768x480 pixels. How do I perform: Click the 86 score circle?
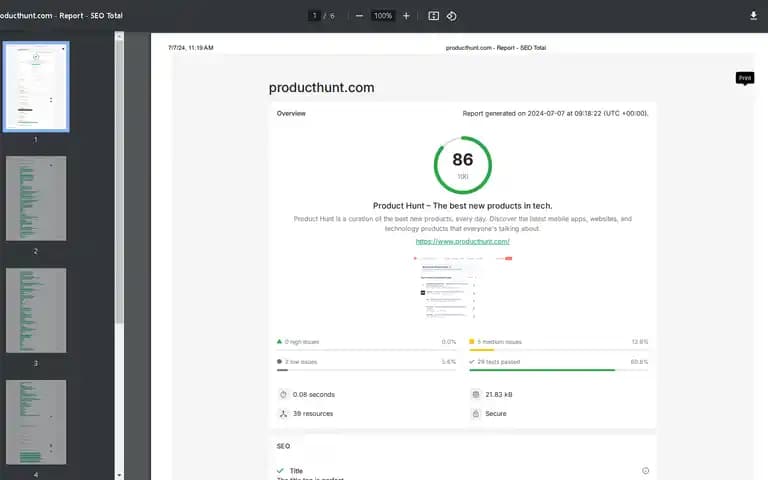[x=462, y=165]
